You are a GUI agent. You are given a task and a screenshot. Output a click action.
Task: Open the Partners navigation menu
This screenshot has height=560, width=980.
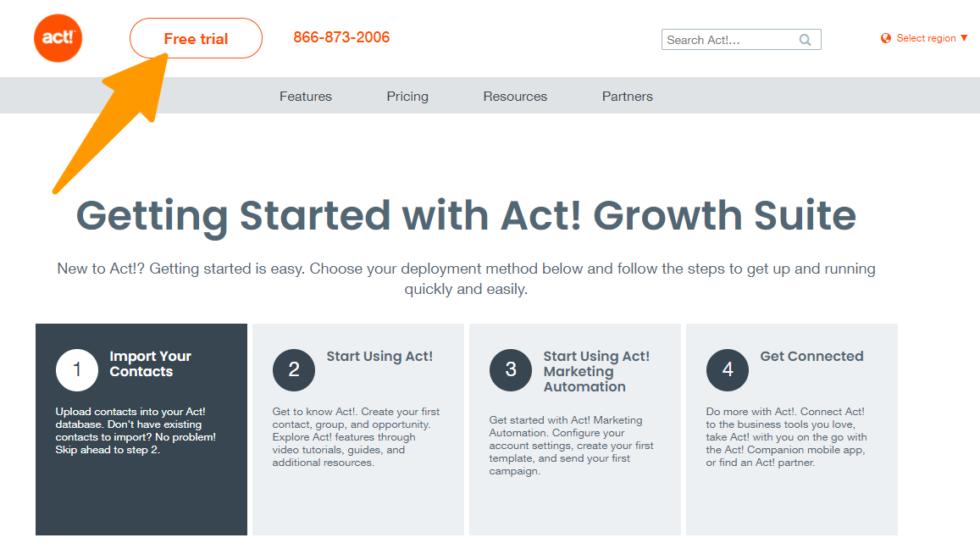tap(627, 96)
